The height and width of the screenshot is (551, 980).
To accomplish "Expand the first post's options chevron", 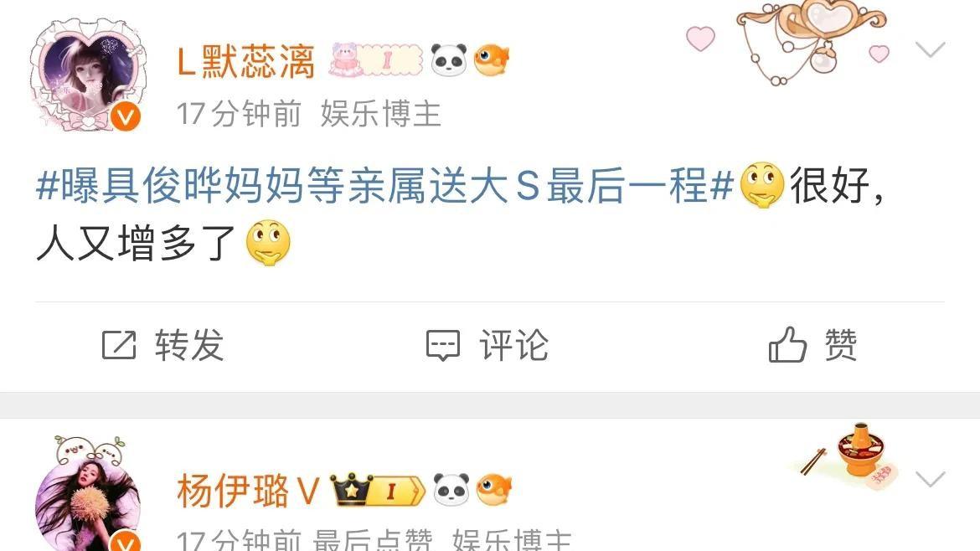I will 930,49.
